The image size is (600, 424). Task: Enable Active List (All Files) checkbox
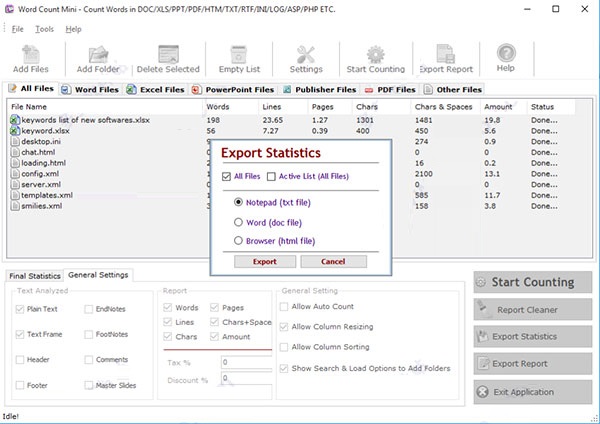(x=271, y=177)
